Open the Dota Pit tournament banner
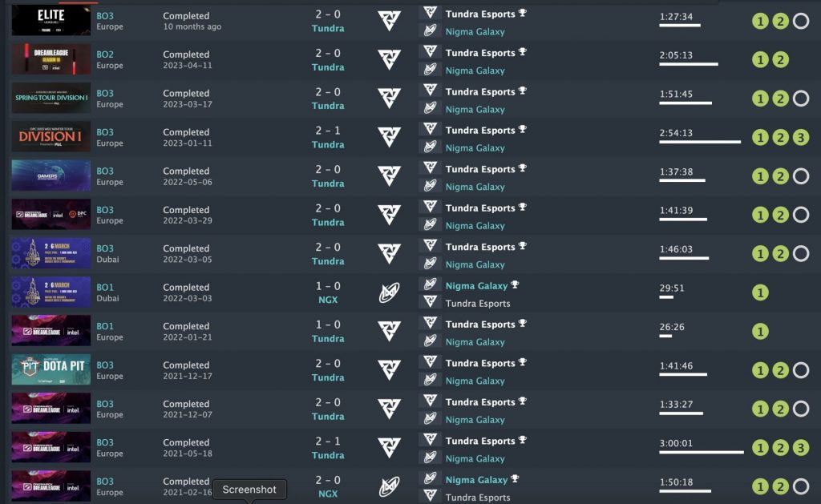This screenshot has width=821, height=504. pos(51,370)
